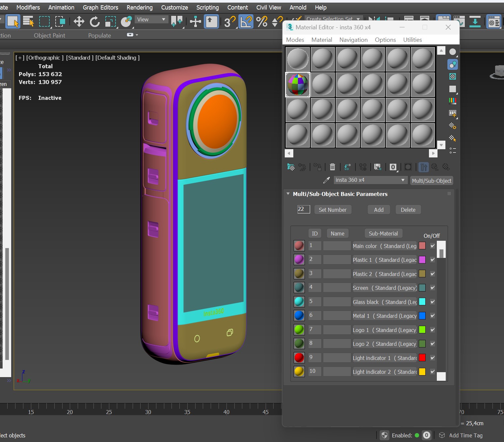Collapse the Multi/Sub-Object Basic Parameters rollout
This screenshot has height=442, width=504.
288,194
